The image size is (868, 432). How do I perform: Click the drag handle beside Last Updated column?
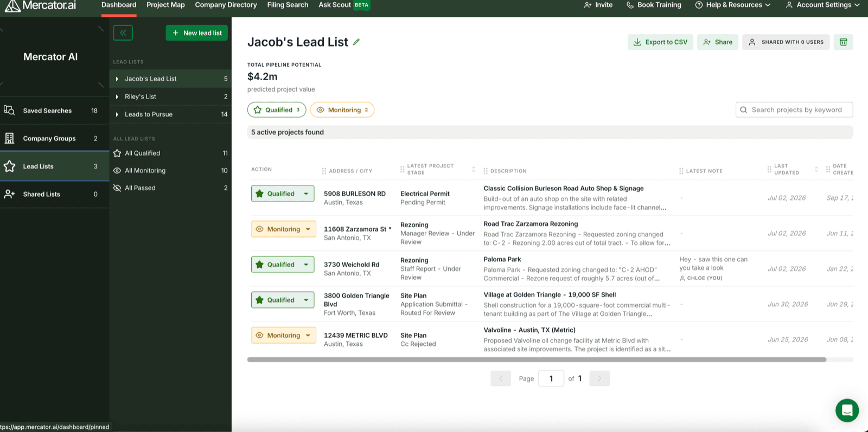(769, 169)
